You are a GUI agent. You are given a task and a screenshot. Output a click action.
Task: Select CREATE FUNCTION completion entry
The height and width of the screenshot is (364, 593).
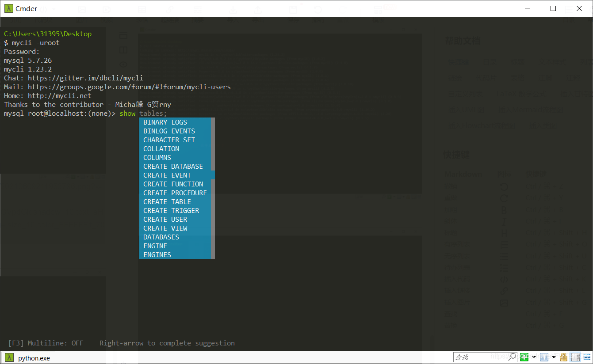point(175,184)
